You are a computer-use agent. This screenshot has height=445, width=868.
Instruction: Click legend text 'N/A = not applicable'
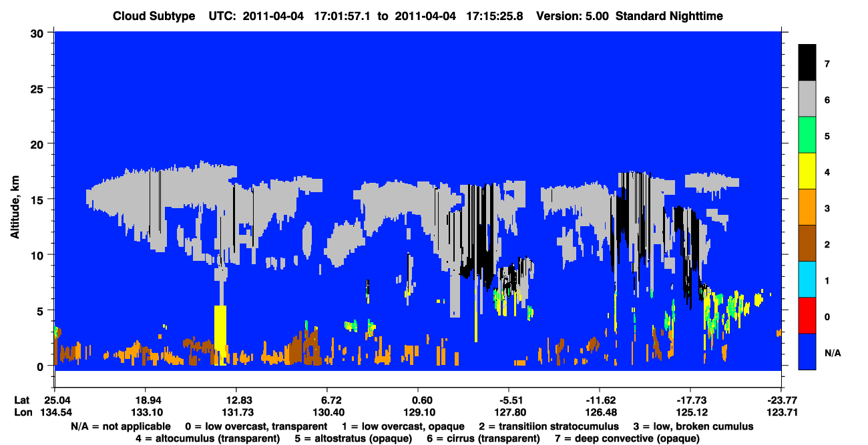tap(121, 426)
